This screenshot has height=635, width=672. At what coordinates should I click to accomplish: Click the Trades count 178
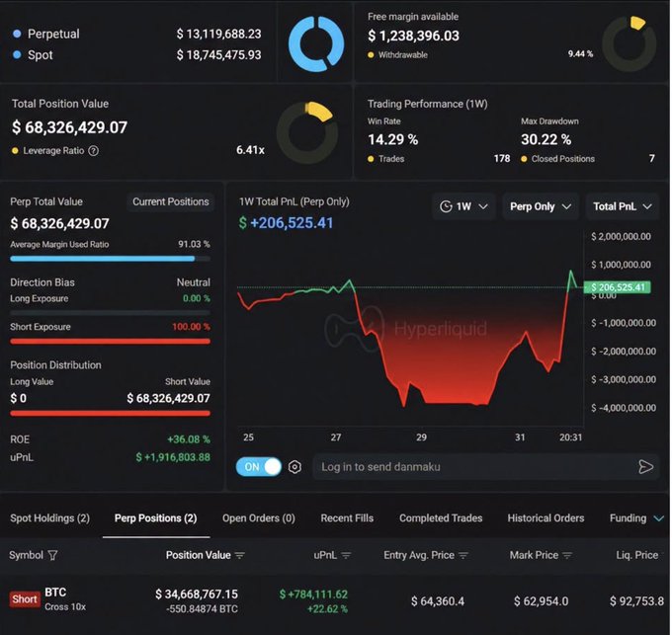click(502, 159)
